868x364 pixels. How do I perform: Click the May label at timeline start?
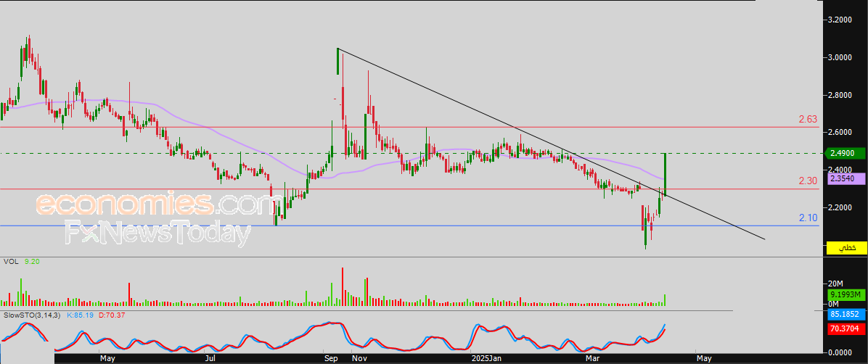pos(108,358)
